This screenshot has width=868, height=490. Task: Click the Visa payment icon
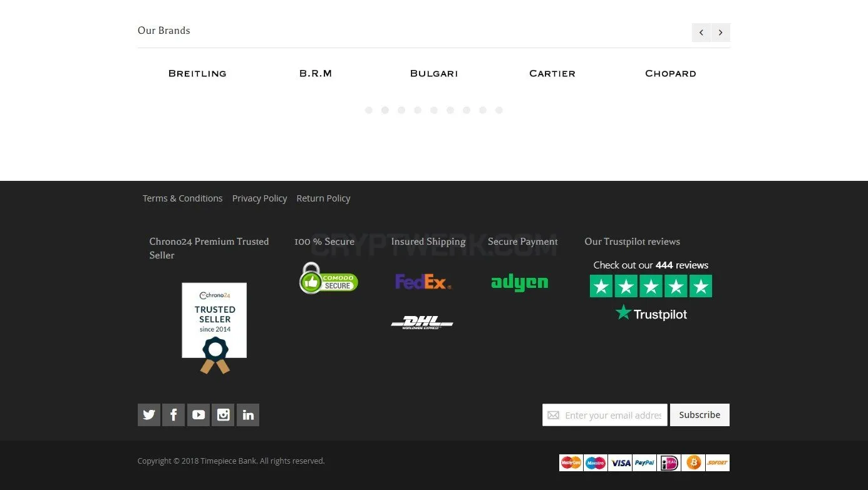620,462
